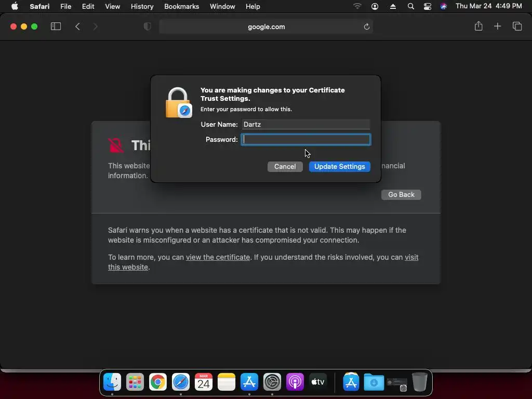
Task: Launch Google Chrome from the Dock
Action: (x=158, y=382)
